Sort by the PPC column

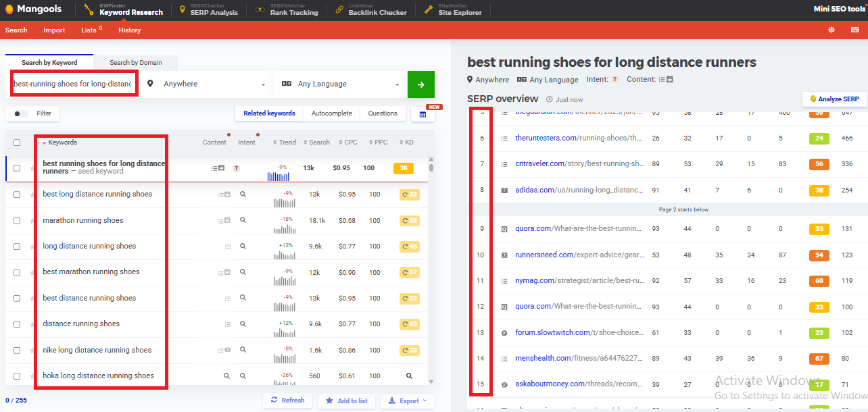[x=379, y=143]
